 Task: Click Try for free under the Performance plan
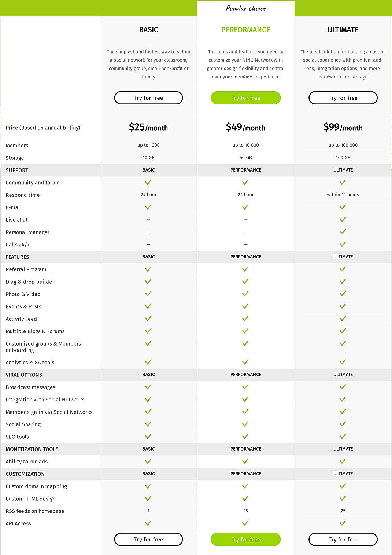[x=245, y=98]
